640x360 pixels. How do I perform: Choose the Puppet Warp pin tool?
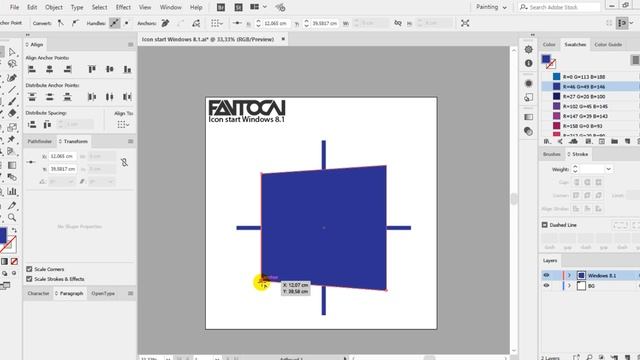pos(12,140)
